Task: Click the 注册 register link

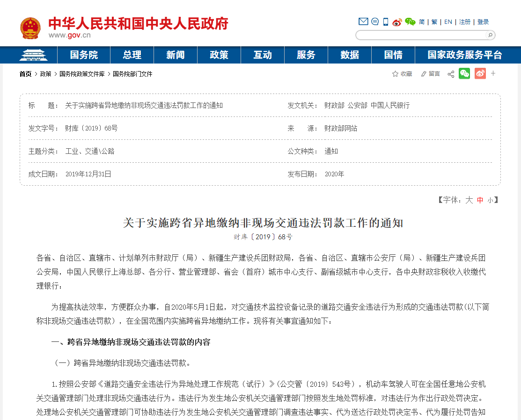Action: (464, 22)
